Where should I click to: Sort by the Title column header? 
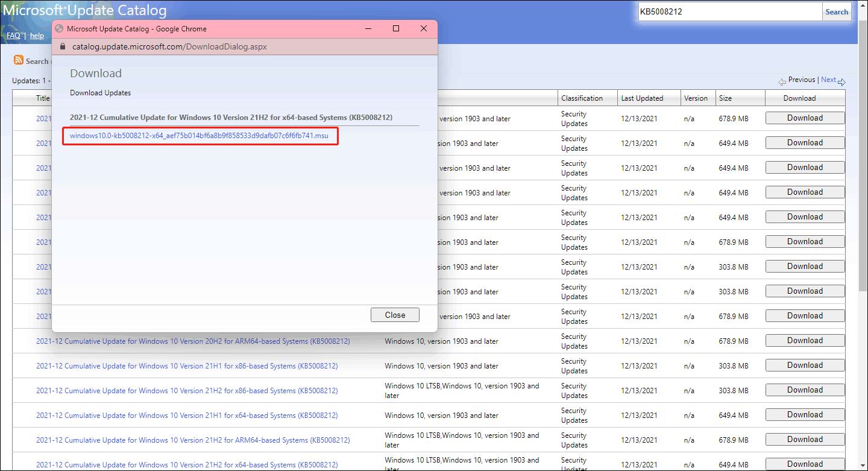point(43,98)
